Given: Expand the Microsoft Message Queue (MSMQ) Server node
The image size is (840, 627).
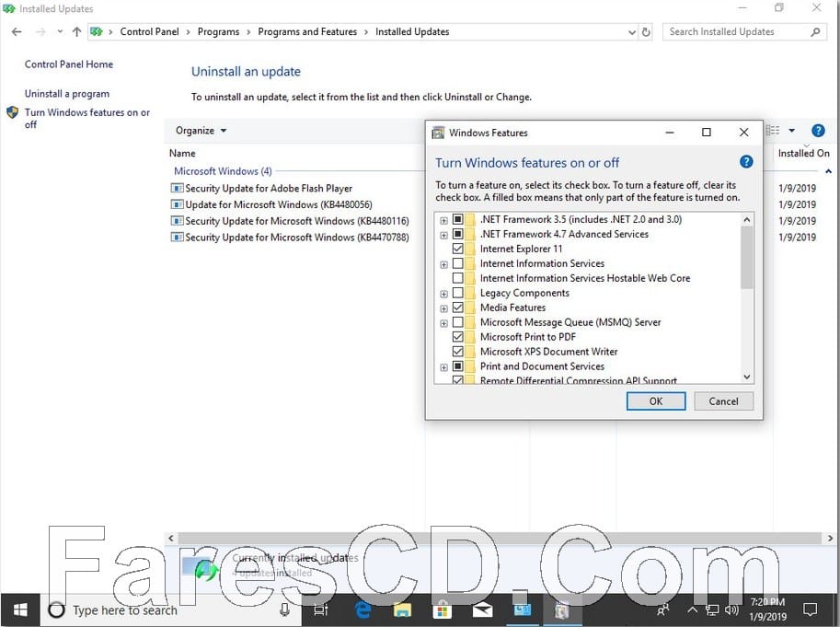Looking at the screenshot, I should [x=443, y=323].
